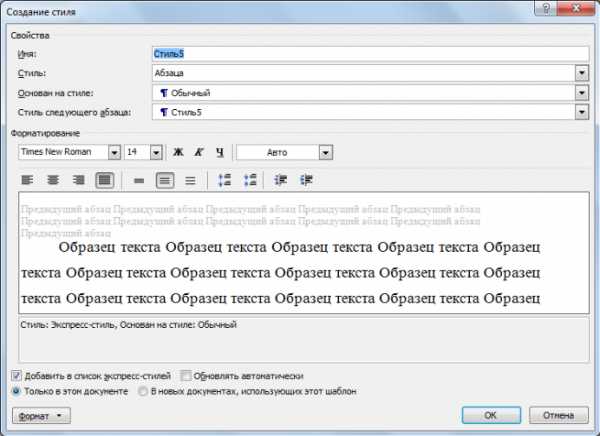Enable 'Обновлять автоматически' checkbox
The height and width of the screenshot is (436, 600).
coord(187,376)
